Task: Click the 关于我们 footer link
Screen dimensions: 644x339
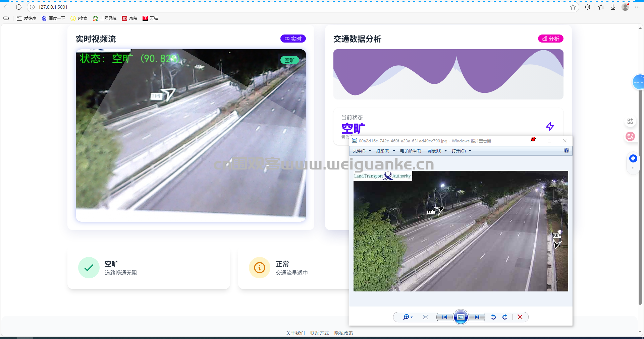Action: [x=295, y=333]
